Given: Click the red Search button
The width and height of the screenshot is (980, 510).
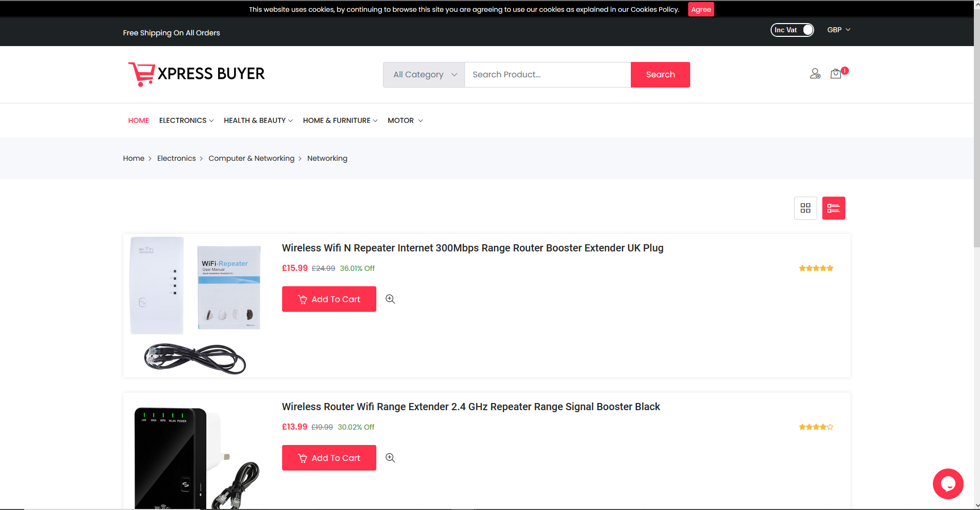Looking at the screenshot, I should (660, 75).
